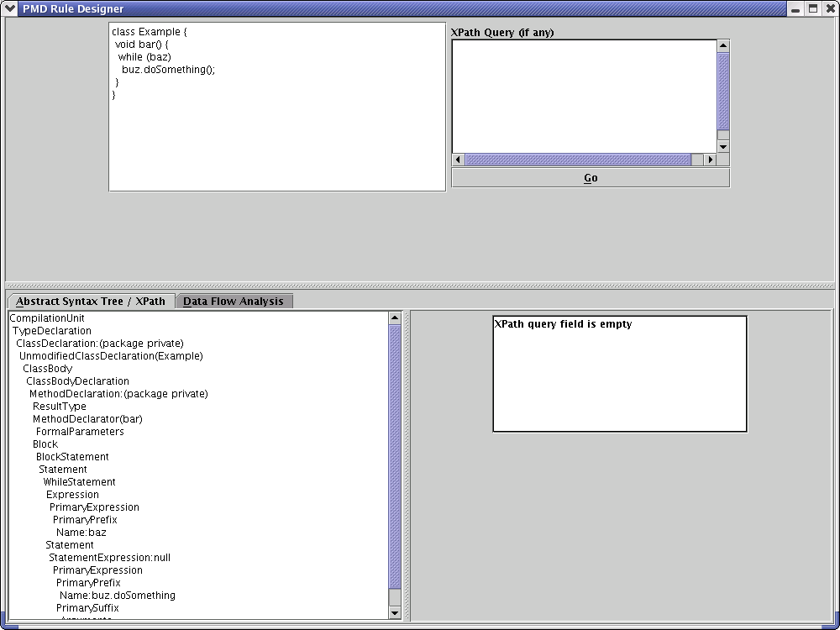Viewport: 840px width, 630px height.
Task: Select the Name:baz tree node
Action: click(81, 533)
